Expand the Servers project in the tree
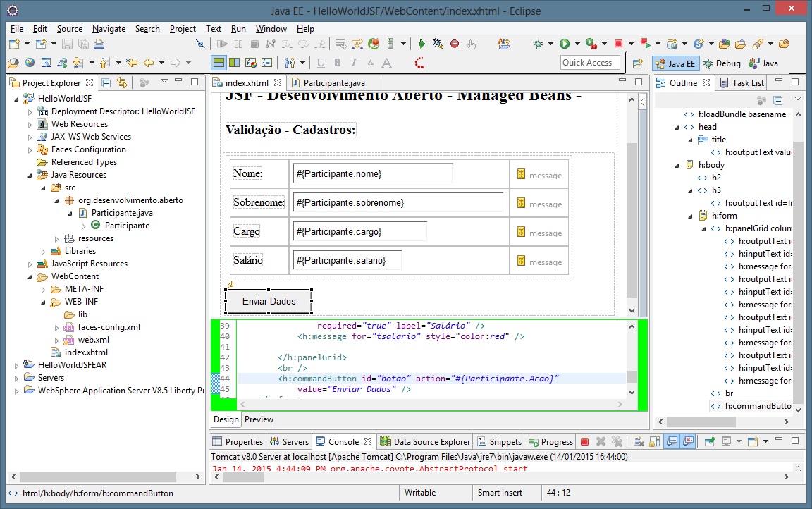This screenshot has height=509, width=812. (x=17, y=378)
